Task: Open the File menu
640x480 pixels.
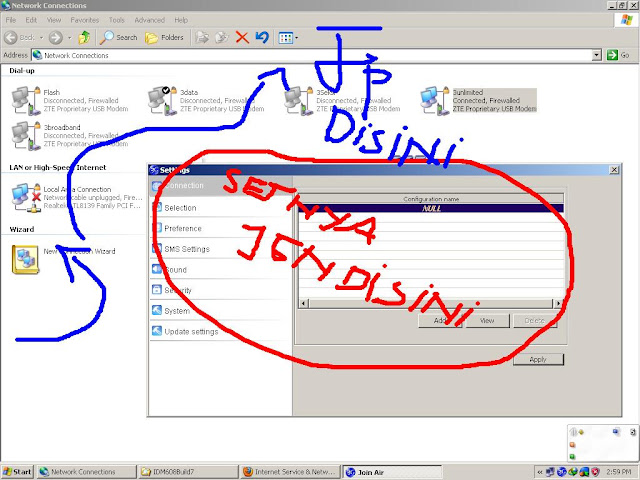Action: click(11, 20)
